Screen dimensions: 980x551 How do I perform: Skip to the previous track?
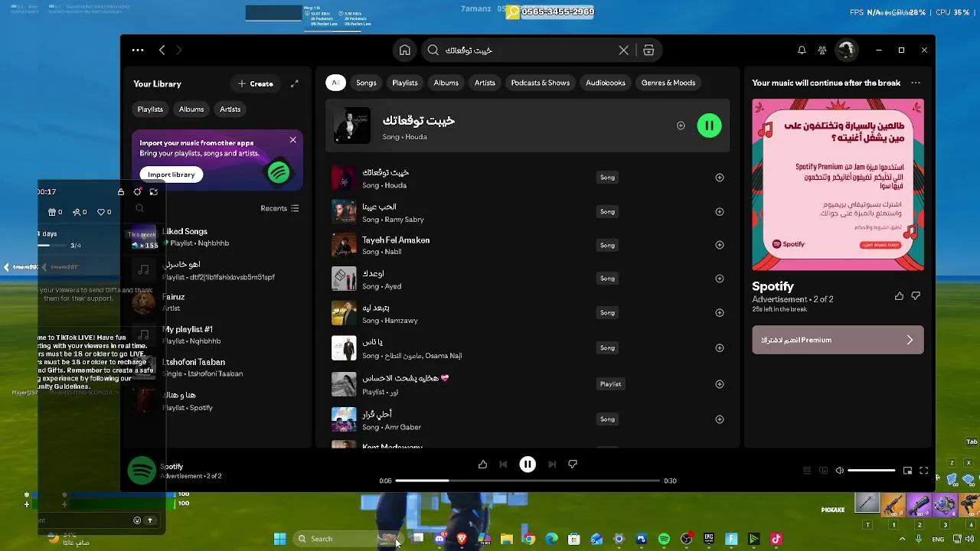tap(503, 465)
